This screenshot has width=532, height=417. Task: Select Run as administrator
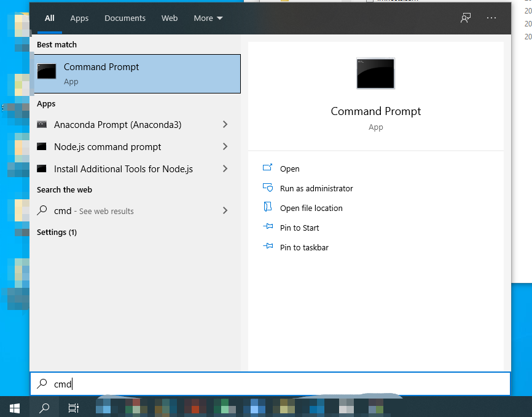point(316,188)
